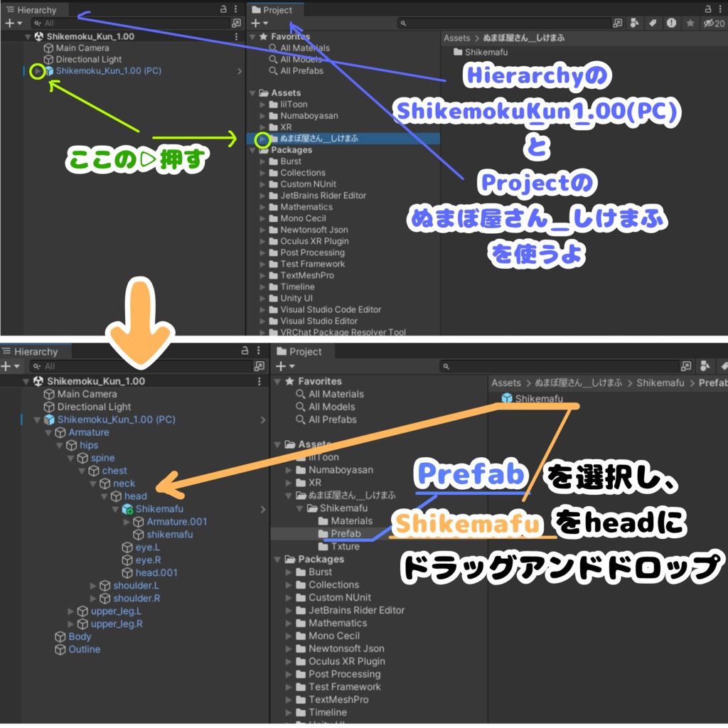Open prefab chevron beside Shikemafu in Hierarchy
Viewport: 728px width, 728px height.
(263, 509)
